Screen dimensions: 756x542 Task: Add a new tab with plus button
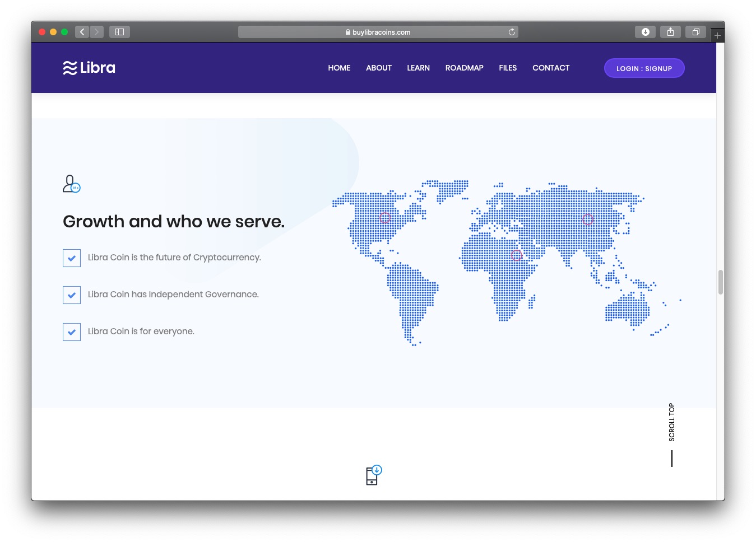click(717, 35)
